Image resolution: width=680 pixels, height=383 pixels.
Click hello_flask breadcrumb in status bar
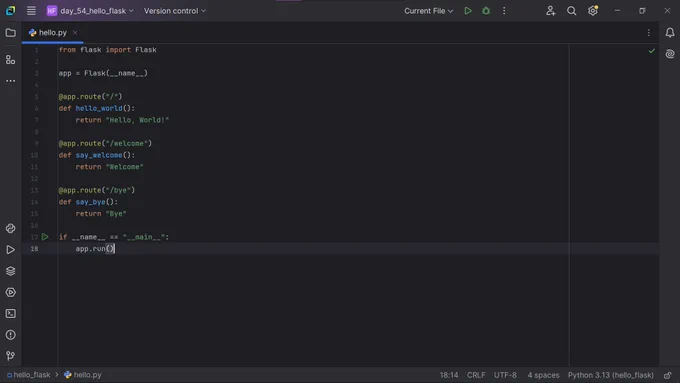(29, 375)
